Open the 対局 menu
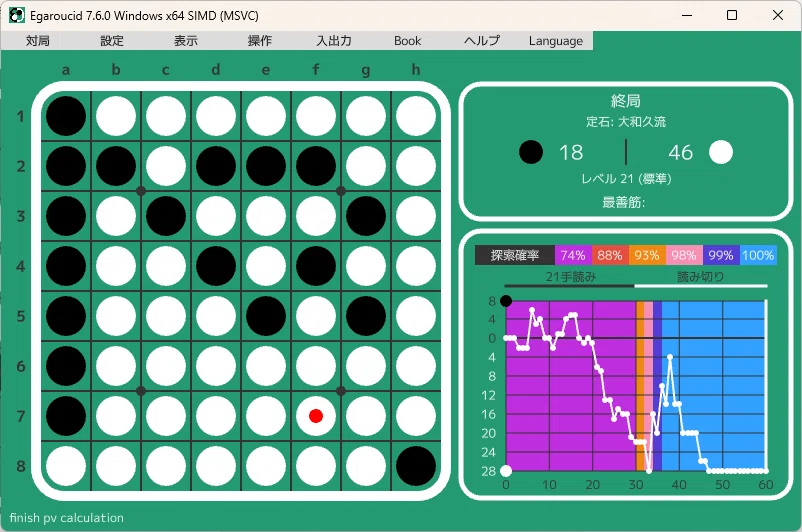The width and height of the screenshot is (802, 532). click(38, 41)
